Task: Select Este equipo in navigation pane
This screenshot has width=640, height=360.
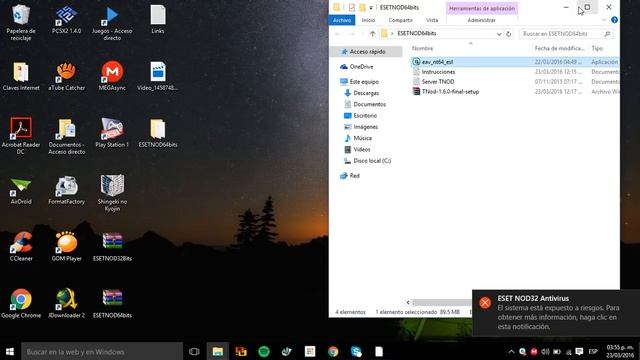Action: tap(359, 82)
